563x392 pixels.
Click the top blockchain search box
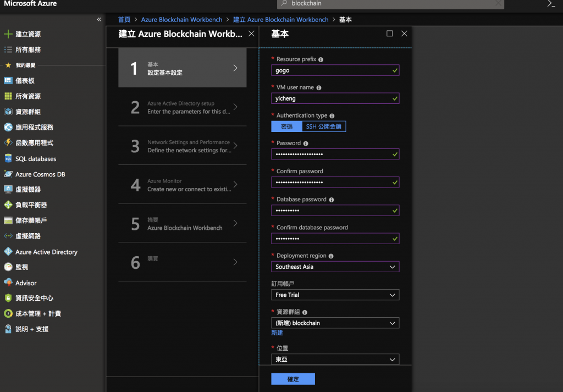pos(390,4)
